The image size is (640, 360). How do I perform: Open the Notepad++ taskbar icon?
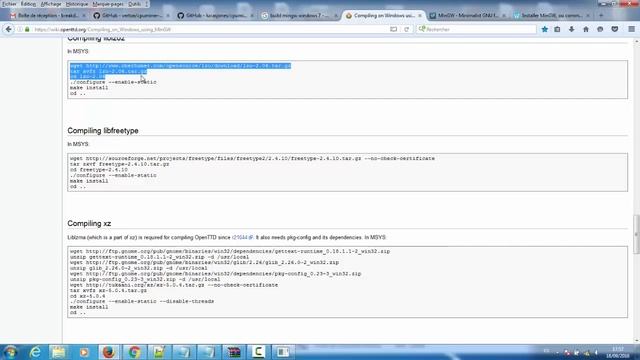(159, 352)
